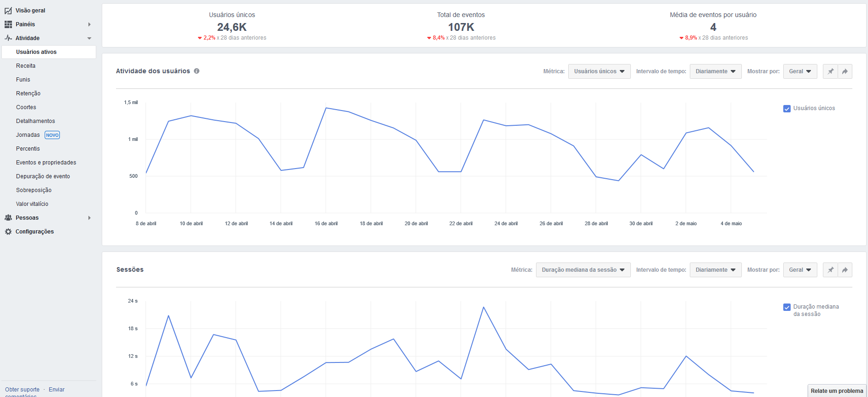868x397 pixels.
Task: Open Retenção report
Action: click(28, 93)
